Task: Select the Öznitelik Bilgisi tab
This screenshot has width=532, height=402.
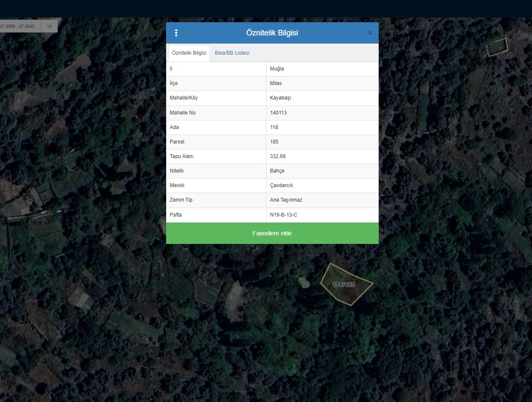Action: [x=189, y=53]
